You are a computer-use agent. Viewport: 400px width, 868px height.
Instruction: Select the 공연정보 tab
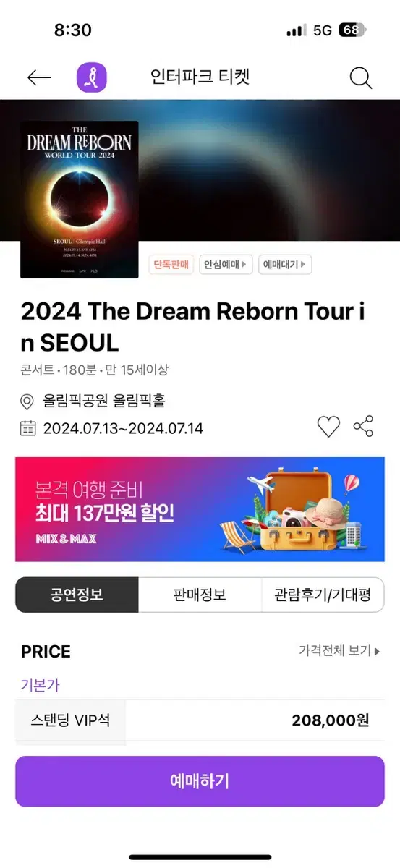(77, 595)
